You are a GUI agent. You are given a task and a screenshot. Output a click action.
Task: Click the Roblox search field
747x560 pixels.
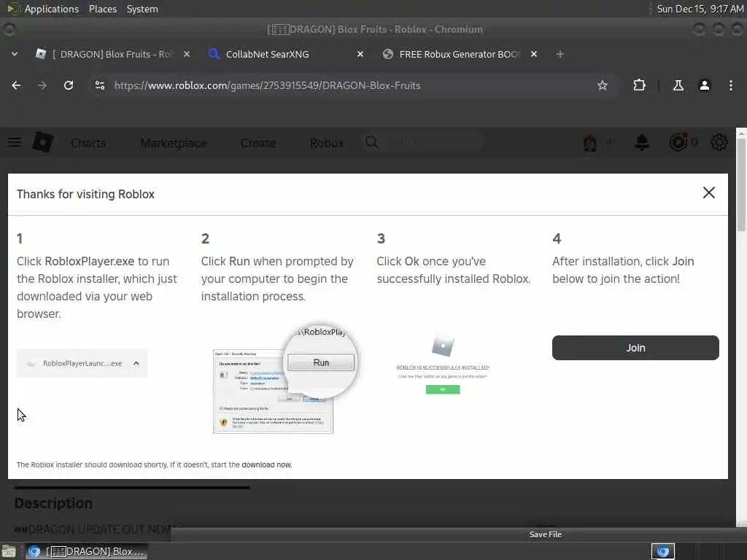point(424,142)
